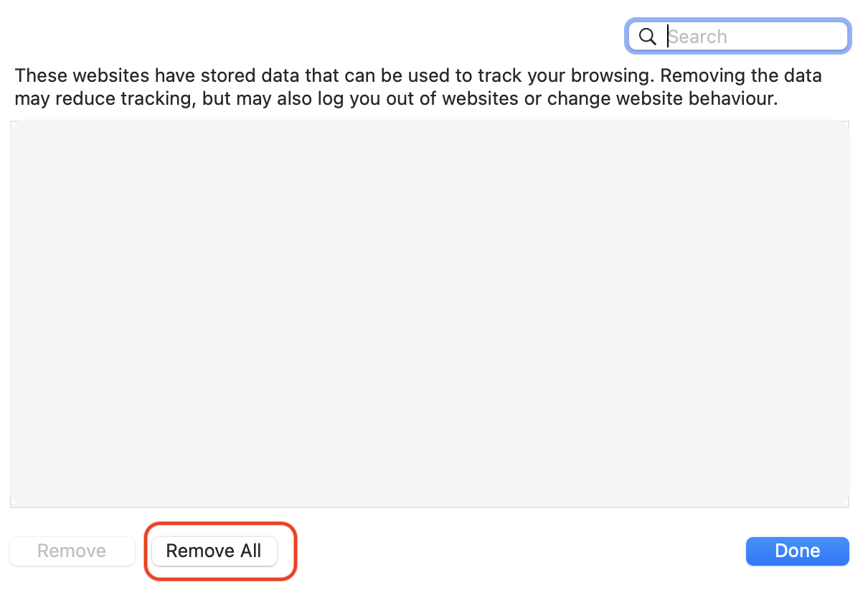Select the disabled Remove button
The width and height of the screenshot is (868, 593).
point(72,551)
